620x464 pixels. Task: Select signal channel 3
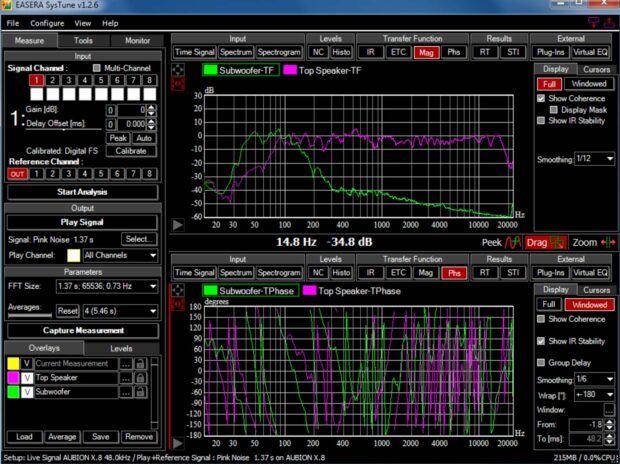click(68, 80)
